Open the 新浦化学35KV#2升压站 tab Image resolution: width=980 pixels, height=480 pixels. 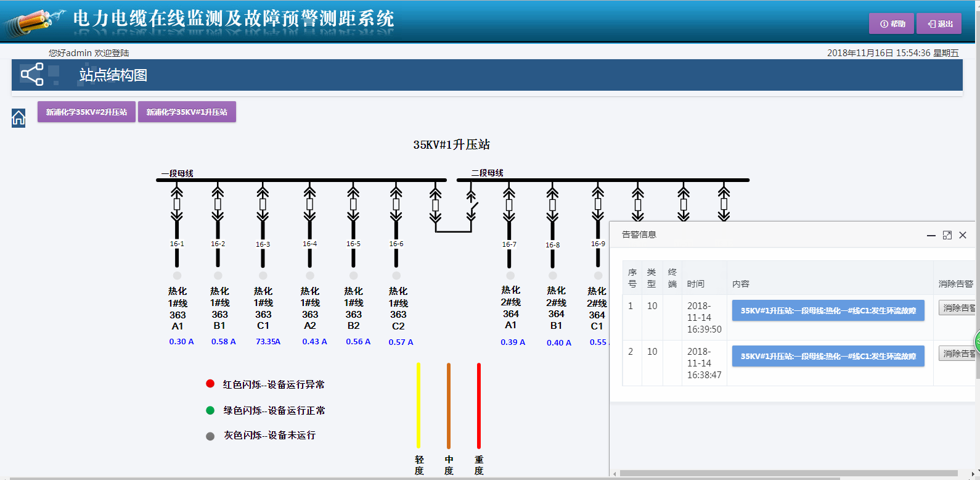pyautogui.click(x=86, y=112)
